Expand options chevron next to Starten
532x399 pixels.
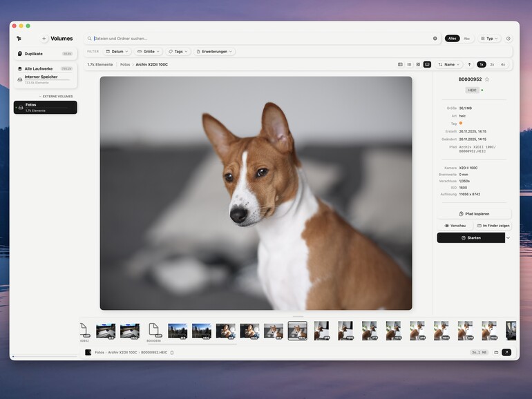point(508,237)
